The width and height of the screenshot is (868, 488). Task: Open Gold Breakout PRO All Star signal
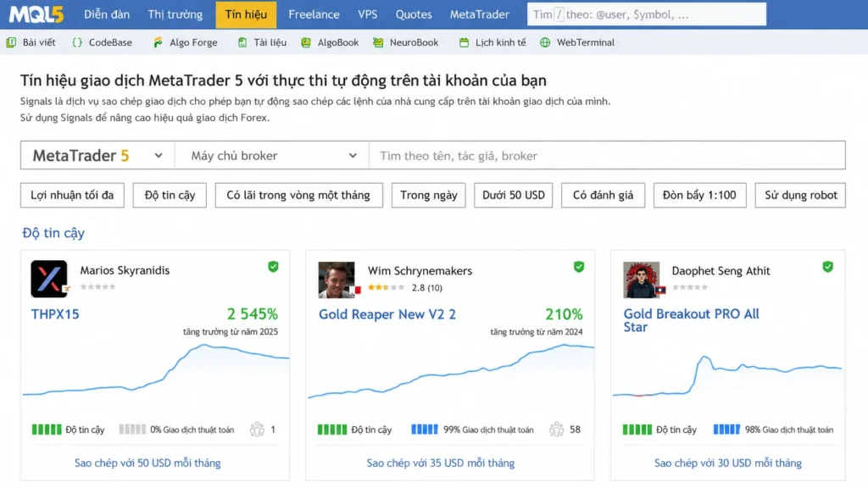click(x=692, y=320)
